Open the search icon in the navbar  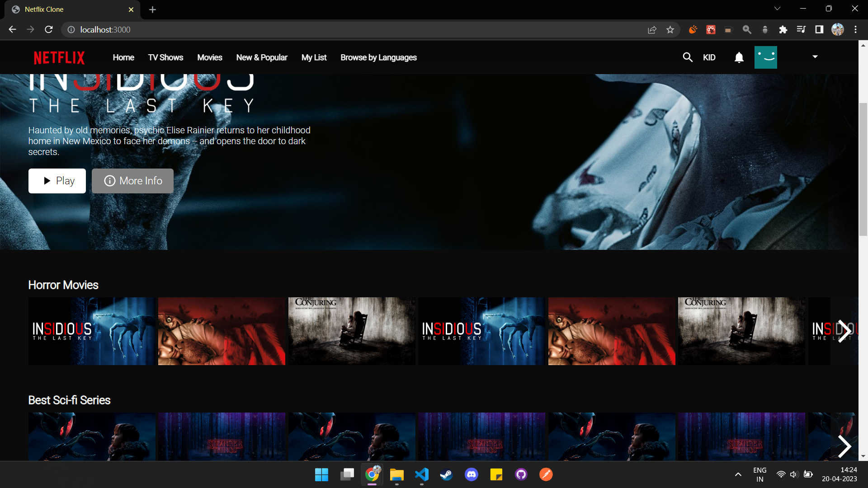pyautogui.click(x=687, y=57)
